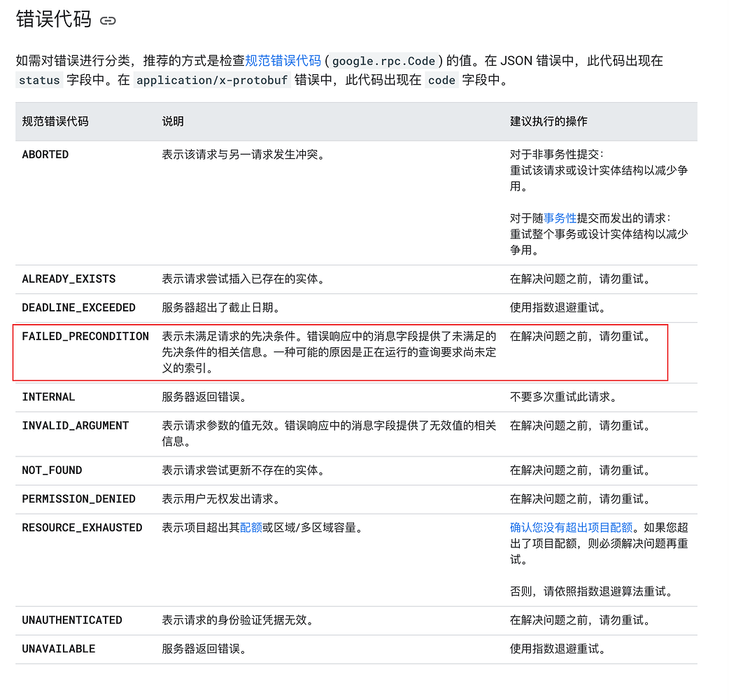Select the ABORTED error code cell
729x700 pixels.
click(x=45, y=155)
